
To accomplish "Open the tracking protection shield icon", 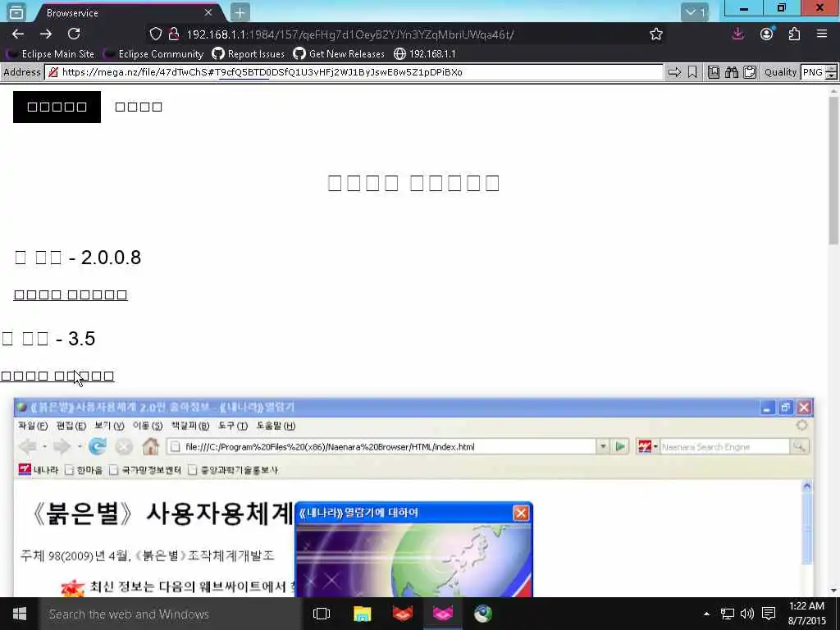I will [155, 34].
